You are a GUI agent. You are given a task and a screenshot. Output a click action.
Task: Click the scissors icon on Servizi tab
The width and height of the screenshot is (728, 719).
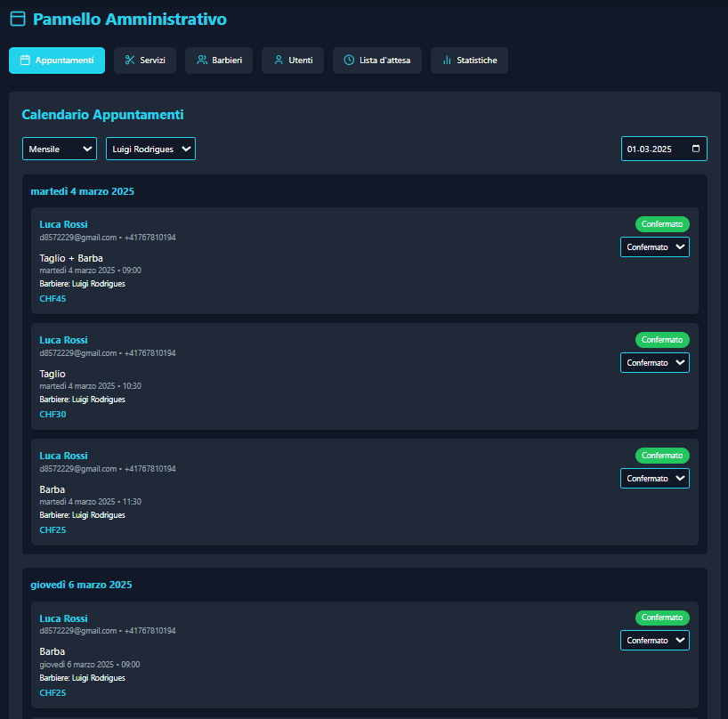coord(130,61)
